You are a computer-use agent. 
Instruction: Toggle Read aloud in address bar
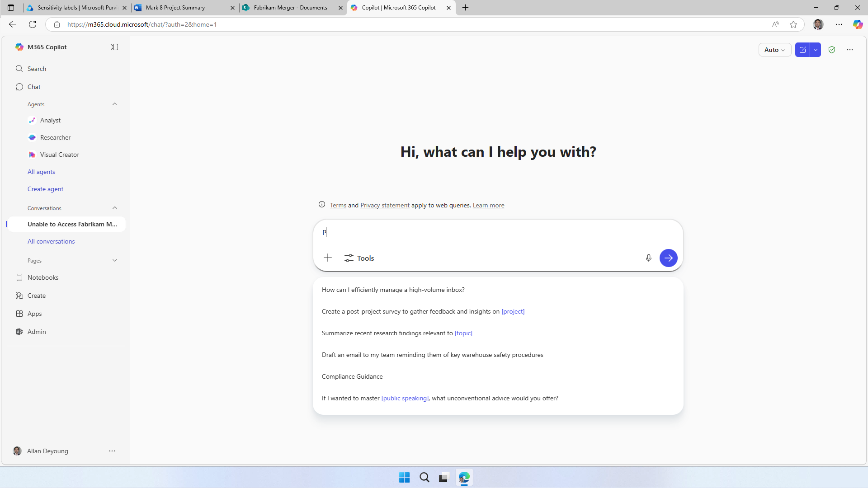click(x=775, y=24)
